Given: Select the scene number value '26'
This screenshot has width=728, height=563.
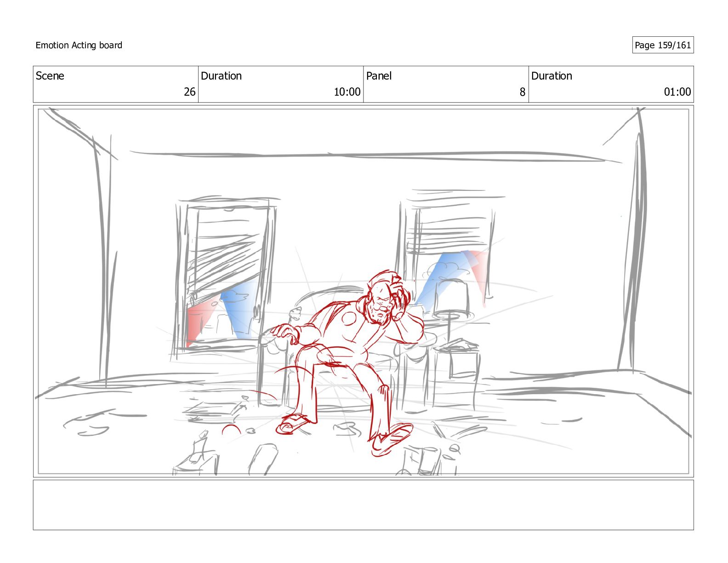Looking at the screenshot, I should coord(190,92).
